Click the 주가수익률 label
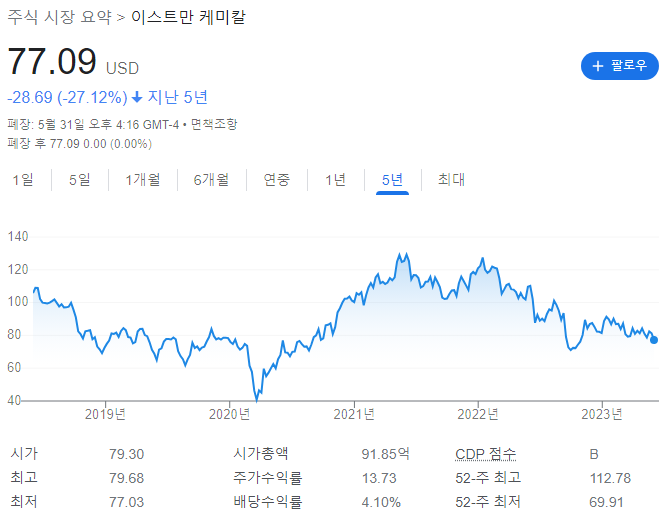The height and width of the screenshot is (518, 667). pos(268,478)
